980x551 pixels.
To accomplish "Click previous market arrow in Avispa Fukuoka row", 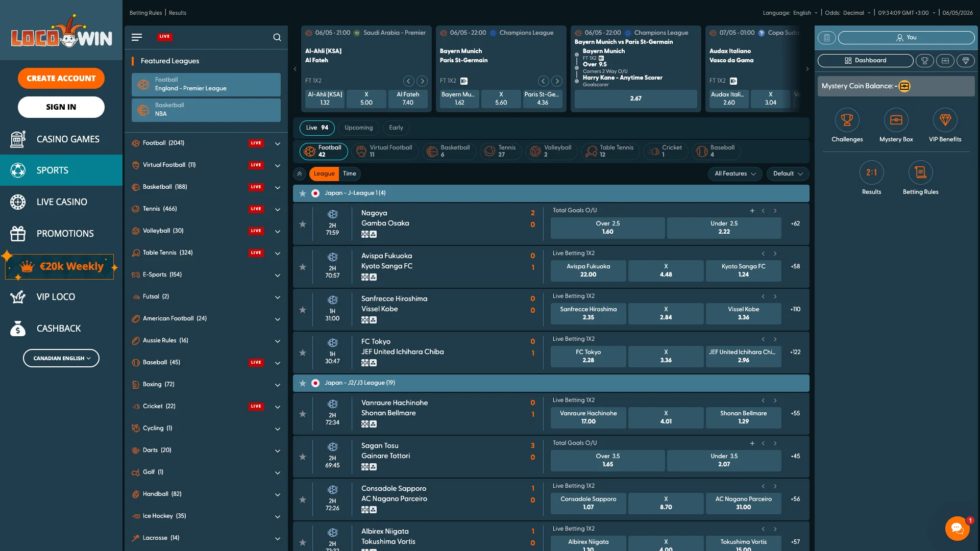I will [x=764, y=254].
